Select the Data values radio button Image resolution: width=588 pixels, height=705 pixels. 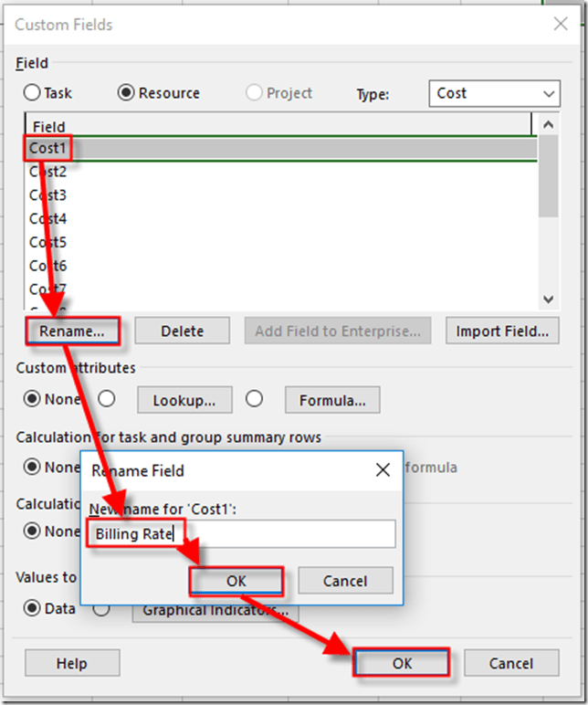(33, 608)
